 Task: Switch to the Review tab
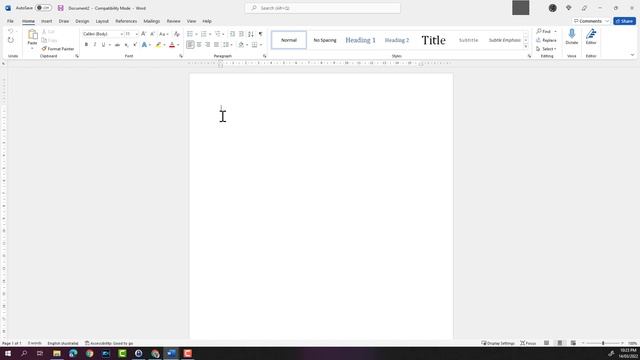(173, 21)
